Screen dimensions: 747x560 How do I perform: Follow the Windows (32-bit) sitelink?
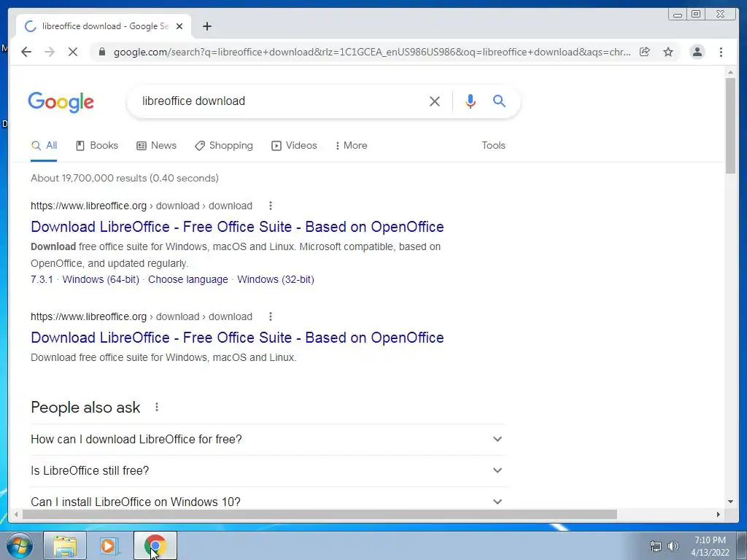click(x=276, y=279)
